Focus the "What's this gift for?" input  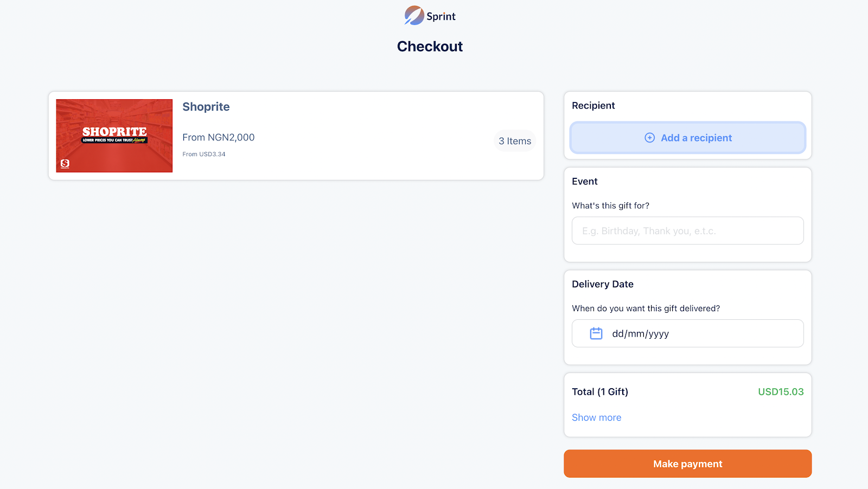point(687,231)
